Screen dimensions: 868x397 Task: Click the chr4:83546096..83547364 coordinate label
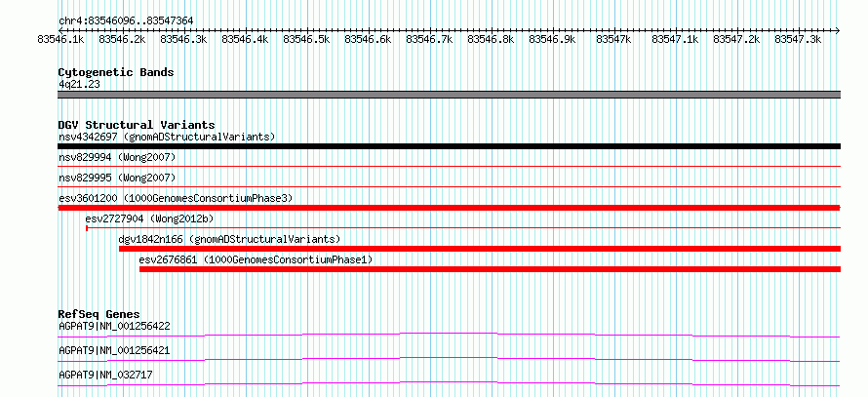point(126,21)
